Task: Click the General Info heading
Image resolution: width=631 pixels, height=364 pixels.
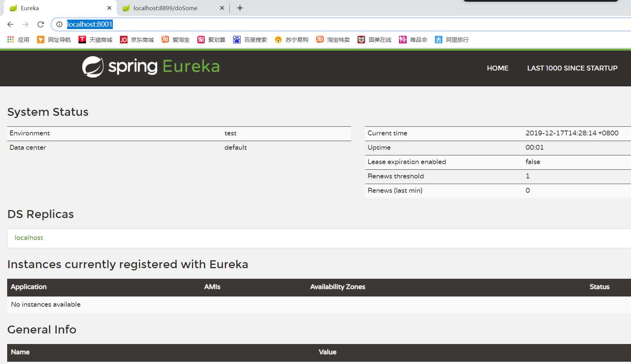Action: [42, 330]
